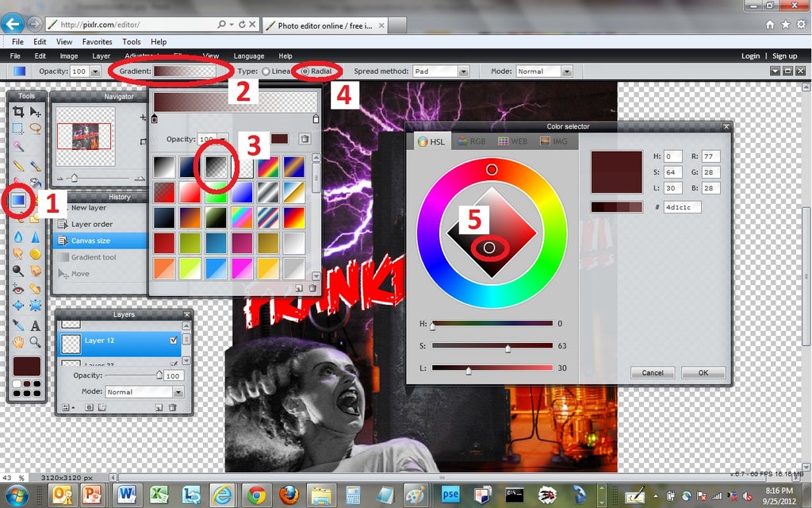Image resolution: width=812 pixels, height=508 pixels.
Task: Select the Pinch tool
Action: pyautogui.click(x=35, y=306)
